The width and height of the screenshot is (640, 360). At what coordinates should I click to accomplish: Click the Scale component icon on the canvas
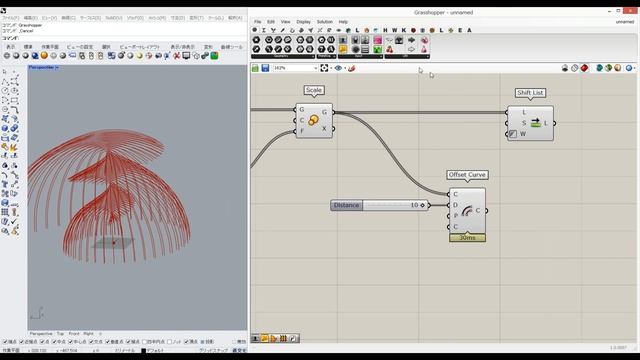[x=313, y=120]
